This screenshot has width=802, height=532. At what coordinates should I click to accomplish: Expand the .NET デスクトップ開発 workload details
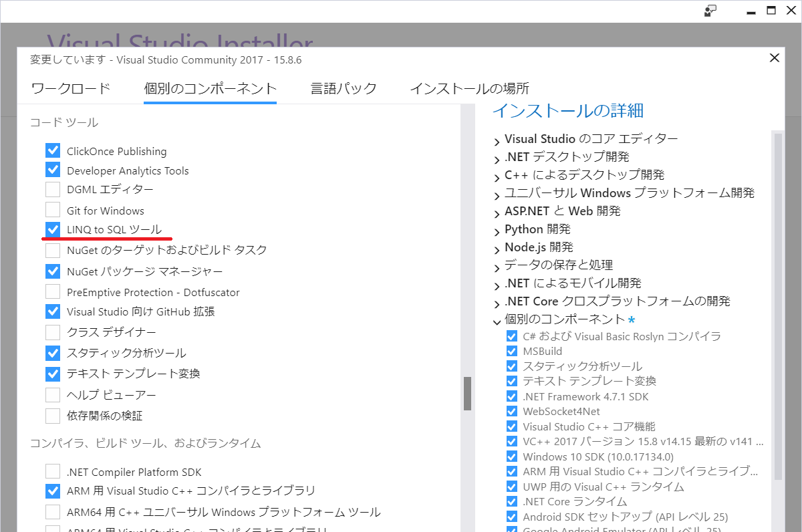click(x=495, y=156)
